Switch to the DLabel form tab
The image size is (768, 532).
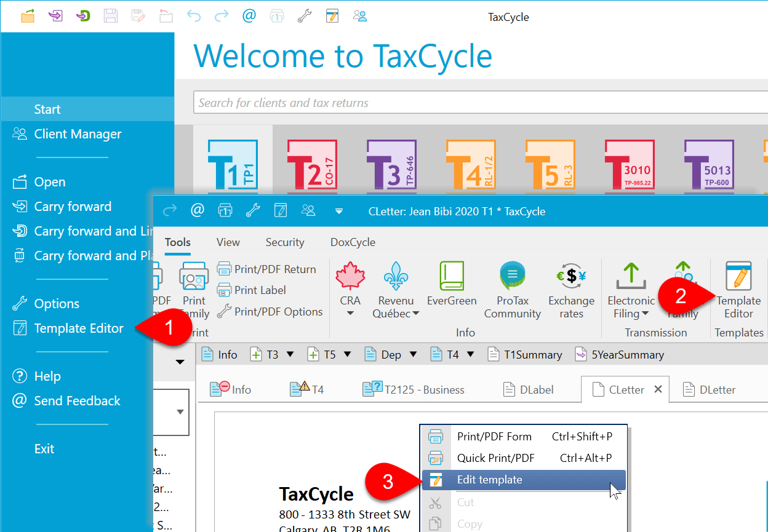pos(528,389)
